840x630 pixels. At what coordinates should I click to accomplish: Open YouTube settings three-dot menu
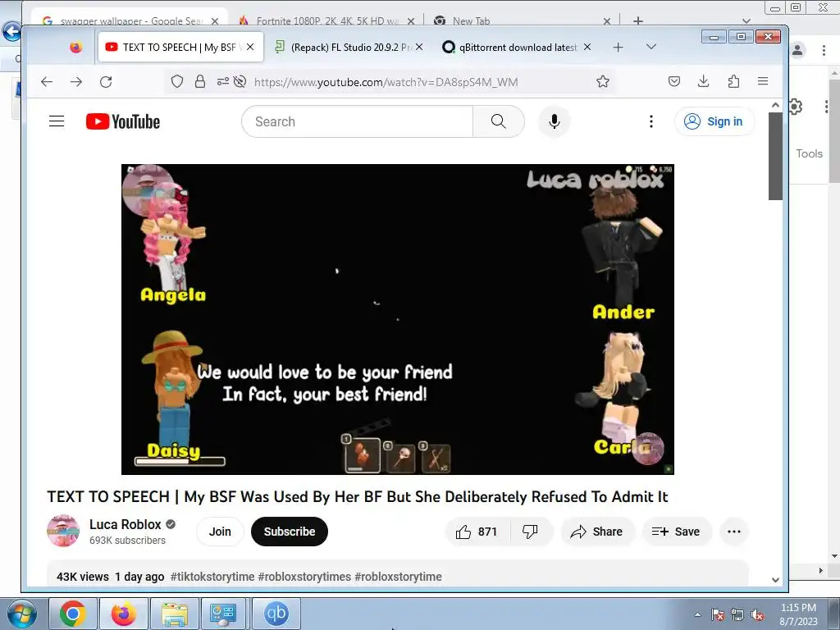(651, 121)
